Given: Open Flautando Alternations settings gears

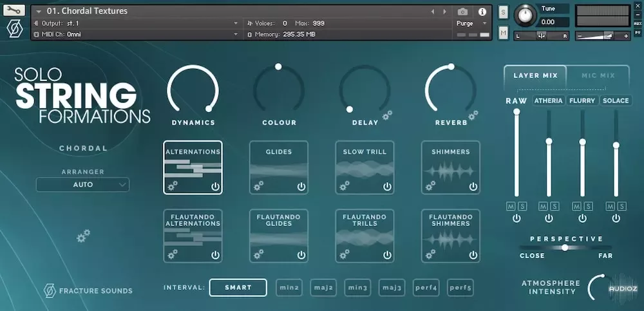Looking at the screenshot, I should coord(173,254).
